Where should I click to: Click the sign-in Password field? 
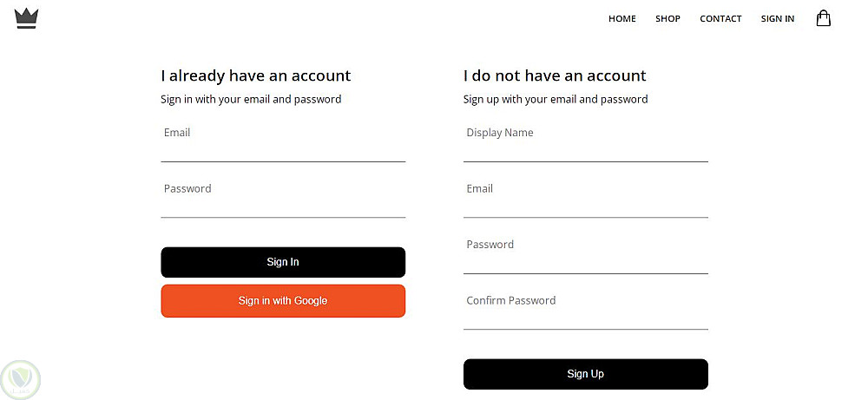click(283, 201)
